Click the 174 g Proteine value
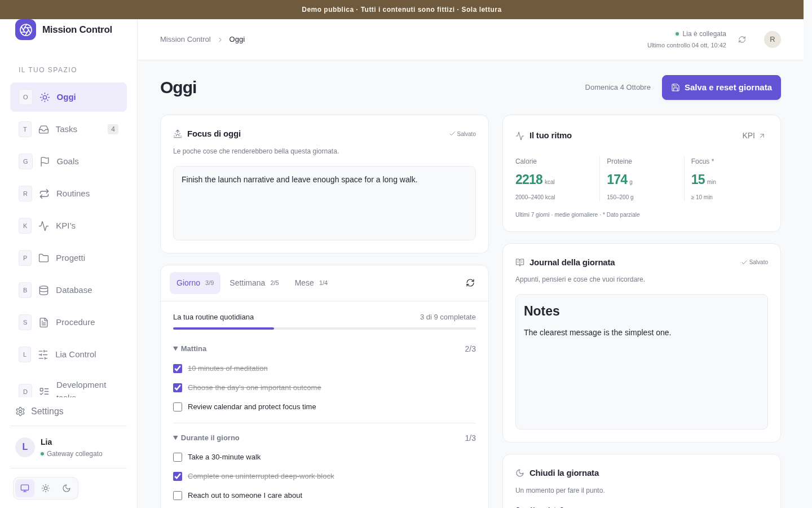This screenshot has width=812, height=508. coord(619,179)
